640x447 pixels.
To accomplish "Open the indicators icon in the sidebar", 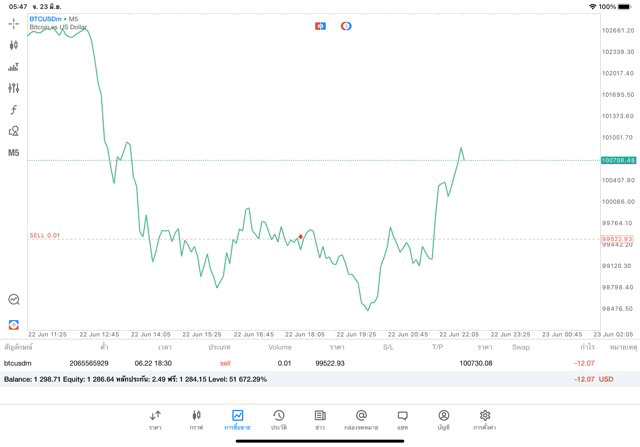I will click(14, 67).
